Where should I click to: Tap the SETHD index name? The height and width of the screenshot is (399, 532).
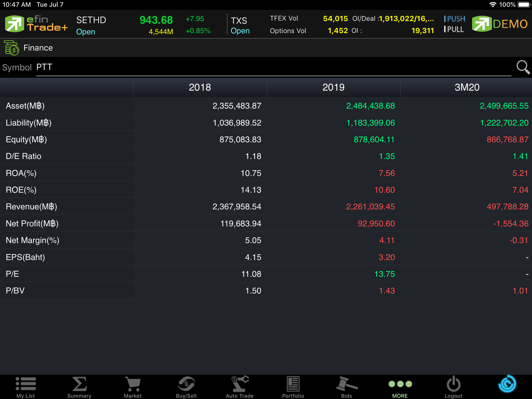click(91, 20)
